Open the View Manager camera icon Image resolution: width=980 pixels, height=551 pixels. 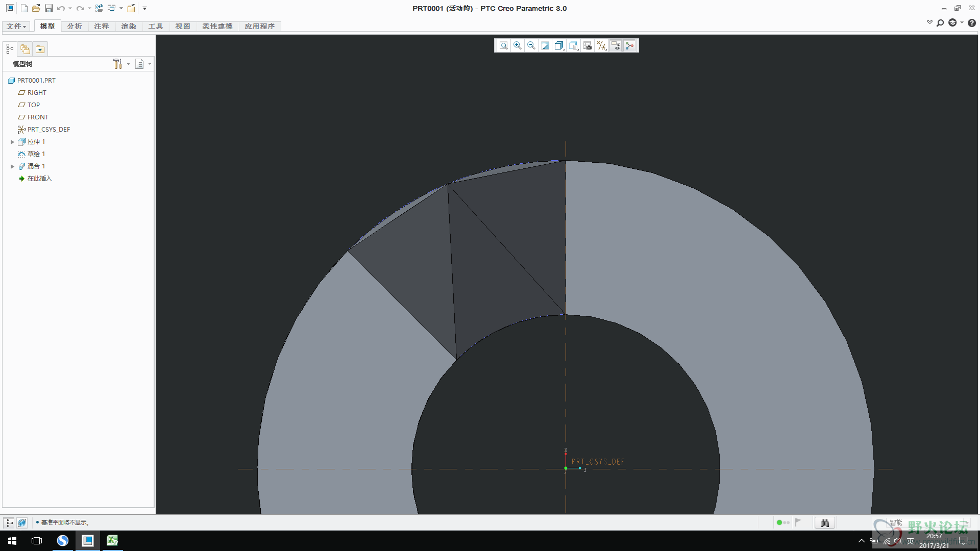pos(587,45)
